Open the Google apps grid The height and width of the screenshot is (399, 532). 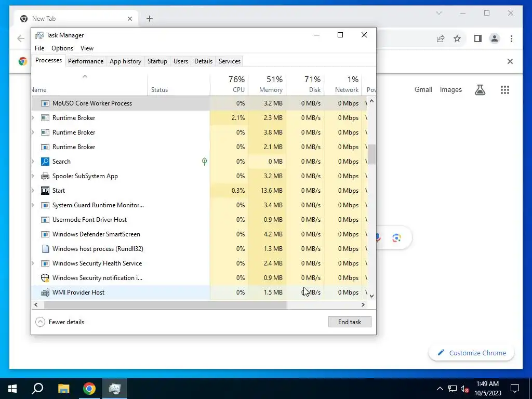[505, 90]
